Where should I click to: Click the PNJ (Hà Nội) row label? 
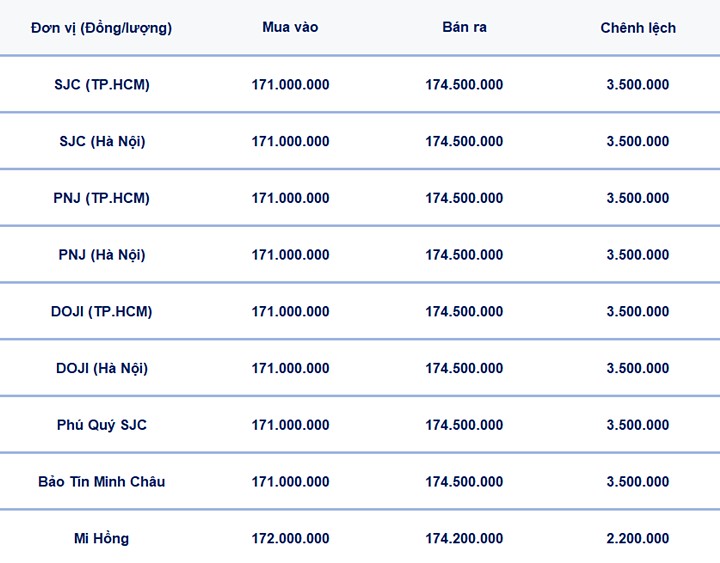(x=102, y=255)
